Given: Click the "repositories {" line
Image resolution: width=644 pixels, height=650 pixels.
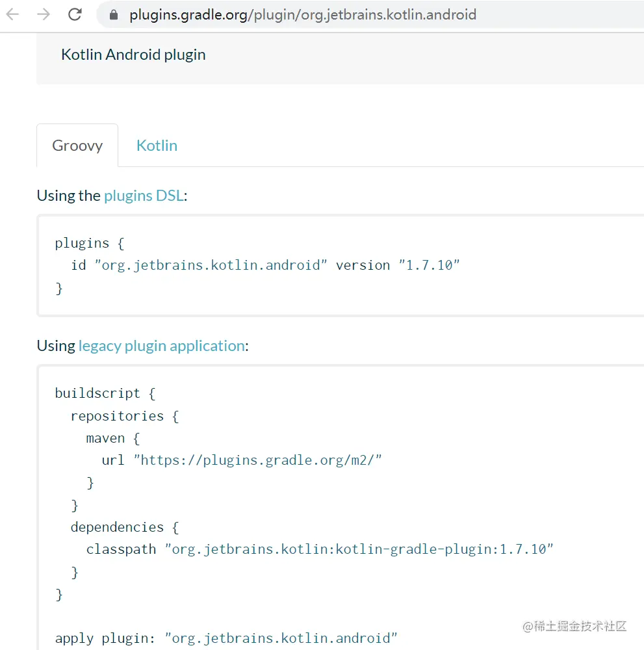Looking at the screenshot, I should pyautogui.click(x=124, y=415).
